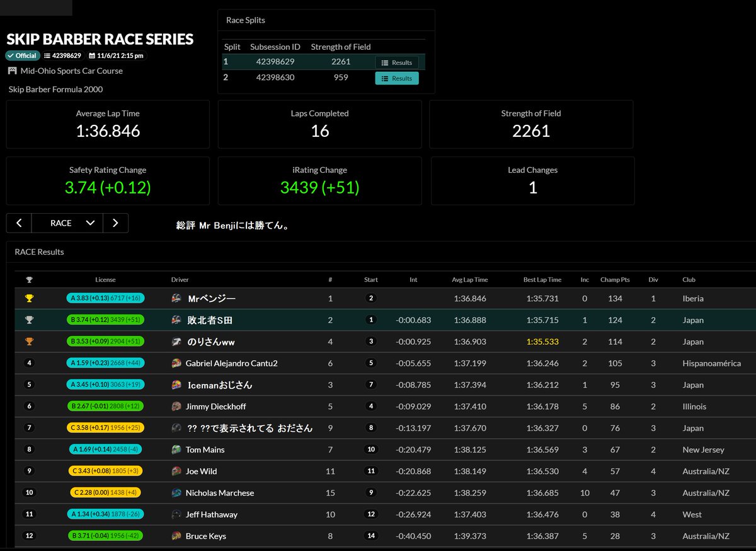The height and width of the screenshot is (551, 756).
Task: Sort results by the Driver column header
Action: tap(180, 280)
